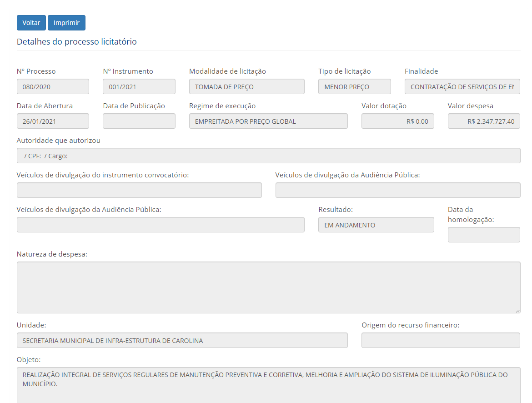Click the Voltar button

coord(31,23)
